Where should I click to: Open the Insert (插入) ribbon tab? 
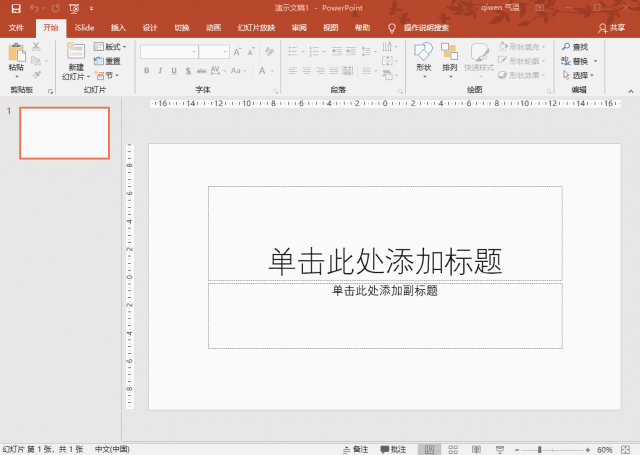coord(118,28)
